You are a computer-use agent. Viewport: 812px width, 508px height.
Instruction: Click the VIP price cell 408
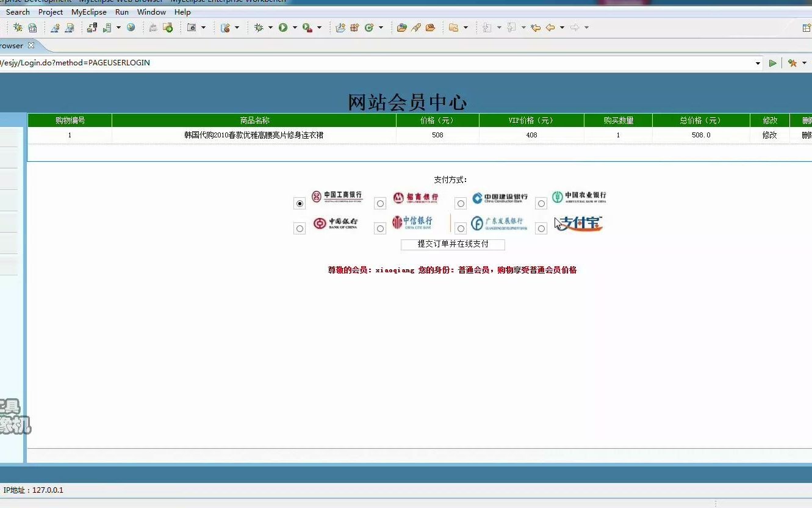[531, 135]
